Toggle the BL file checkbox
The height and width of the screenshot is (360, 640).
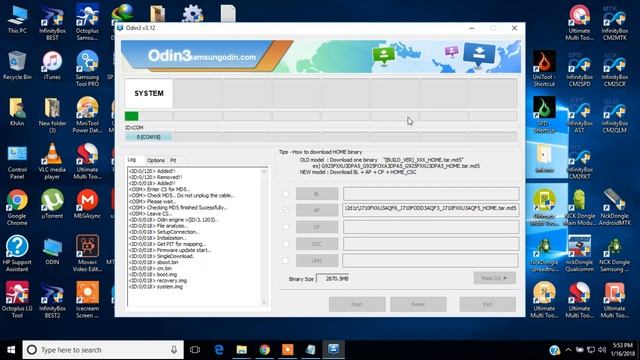point(286,194)
